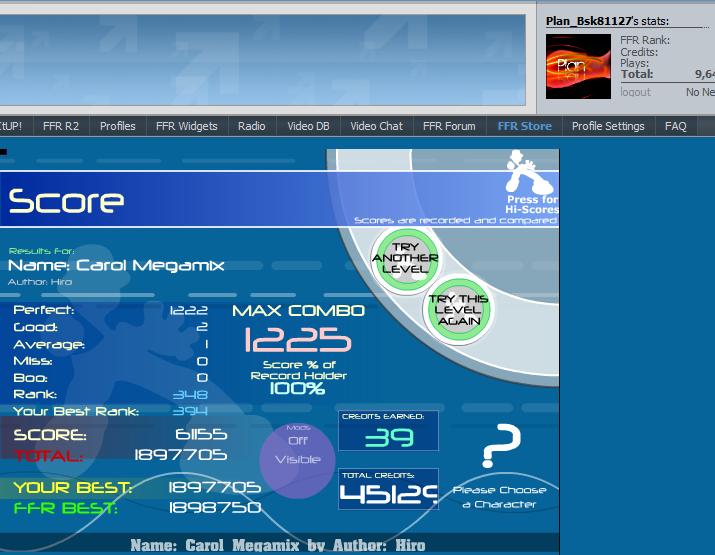This screenshot has width=715, height=555.
Task: Click the Perfect count 1222
Action: click(189, 311)
